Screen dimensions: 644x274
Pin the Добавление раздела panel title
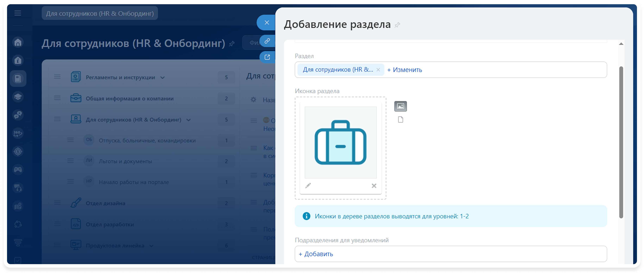tap(397, 25)
